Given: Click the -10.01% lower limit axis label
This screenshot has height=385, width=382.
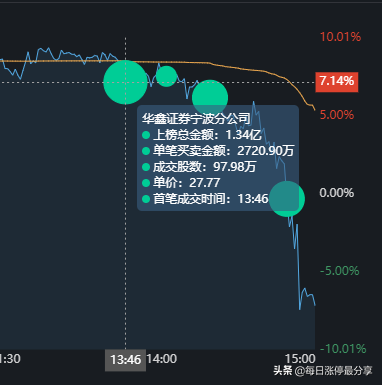Looking at the screenshot, I should (343, 349).
